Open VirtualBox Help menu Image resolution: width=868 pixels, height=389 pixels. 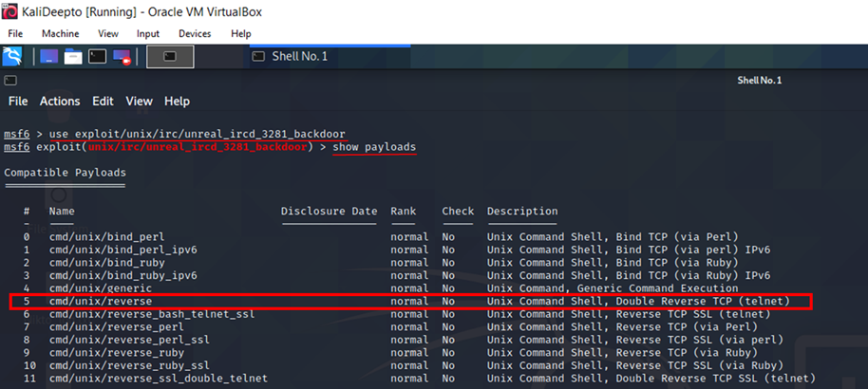[241, 34]
